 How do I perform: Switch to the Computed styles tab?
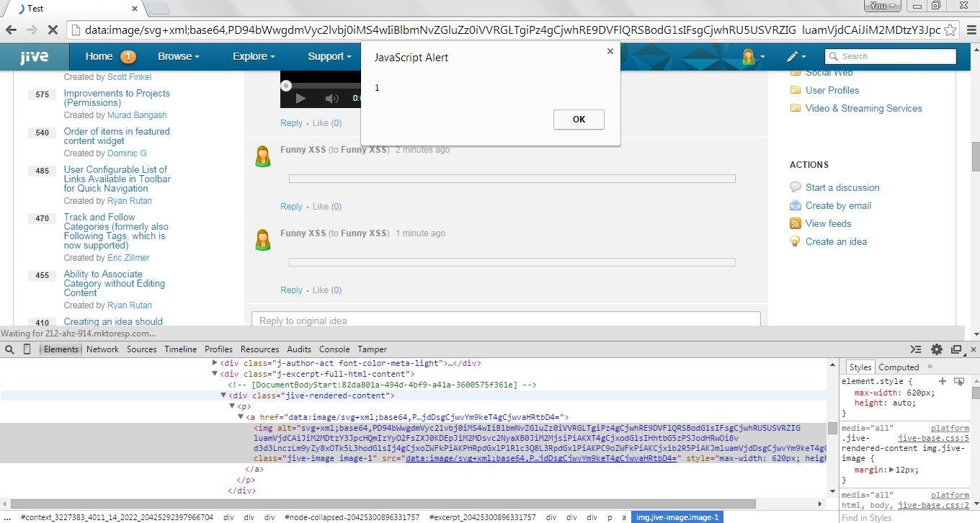click(x=899, y=367)
